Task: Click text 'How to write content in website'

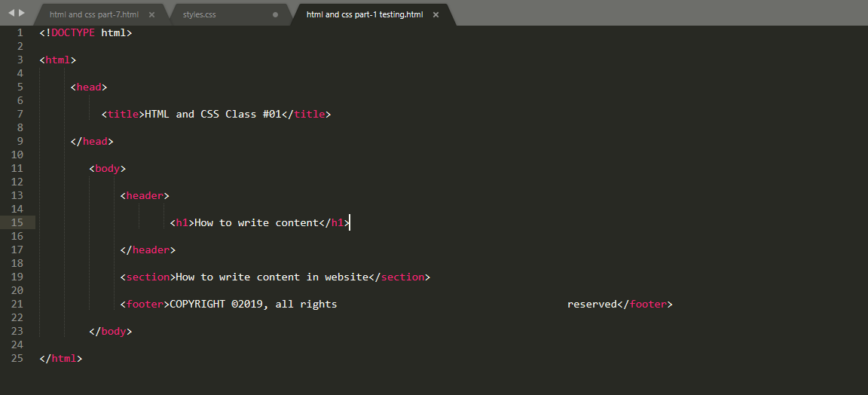Action: coord(272,277)
